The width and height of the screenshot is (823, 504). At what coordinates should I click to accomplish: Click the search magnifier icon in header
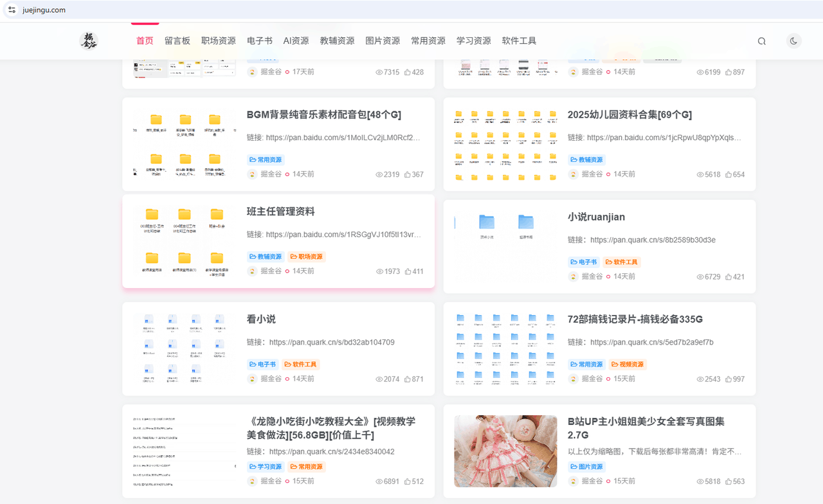pyautogui.click(x=762, y=41)
